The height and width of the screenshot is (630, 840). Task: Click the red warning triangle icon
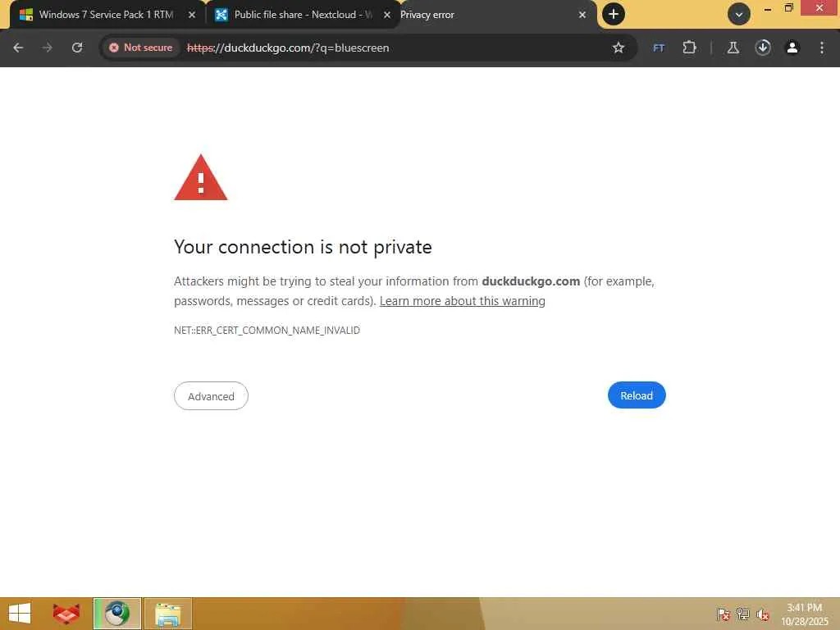pos(201,178)
